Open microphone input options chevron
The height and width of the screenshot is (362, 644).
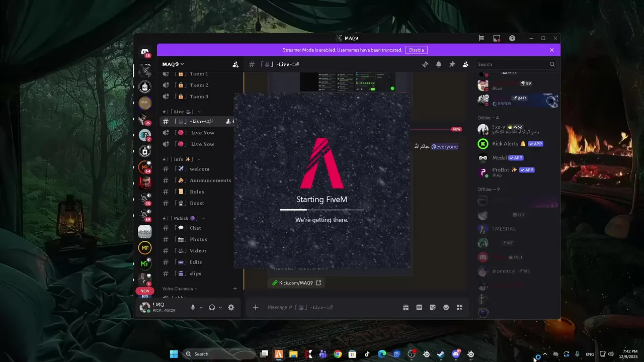pyautogui.click(x=201, y=307)
